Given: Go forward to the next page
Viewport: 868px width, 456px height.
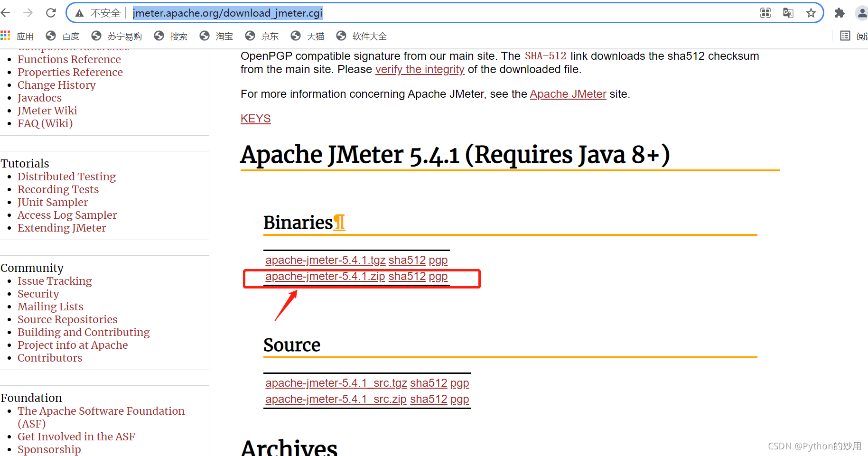Looking at the screenshot, I should coord(28,13).
